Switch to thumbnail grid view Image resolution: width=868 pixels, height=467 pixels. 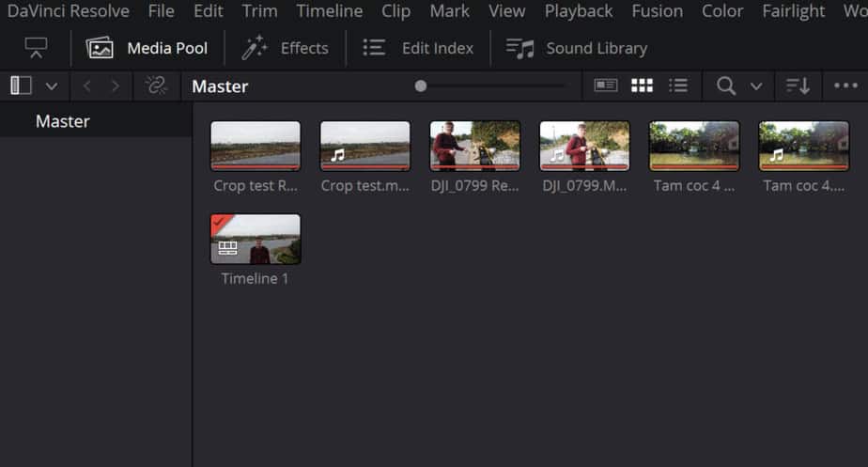(643, 86)
